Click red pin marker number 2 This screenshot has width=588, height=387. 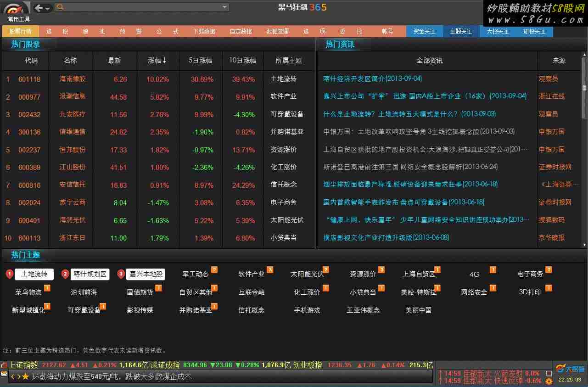65,274
